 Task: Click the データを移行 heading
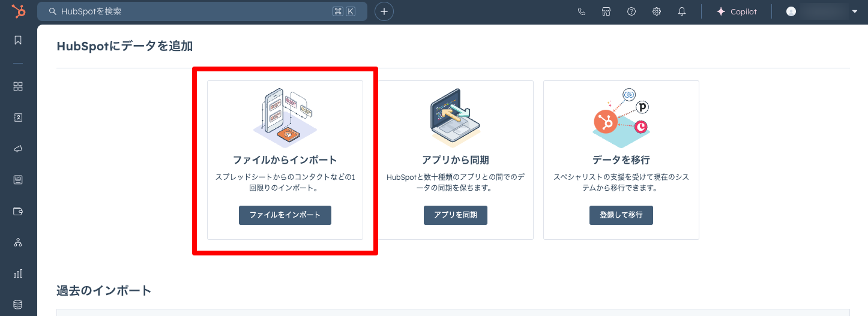pyautogui.click(x=621, y=160)
